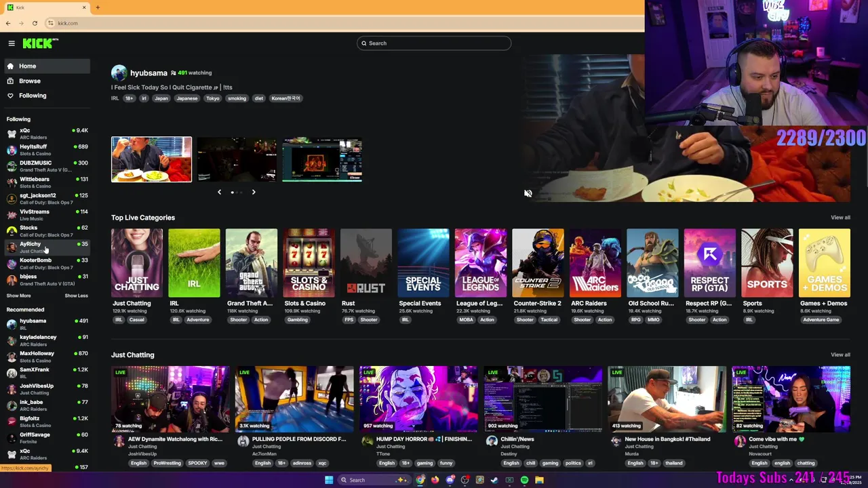Go to previous carousel slide arrow

click(219, 192)
